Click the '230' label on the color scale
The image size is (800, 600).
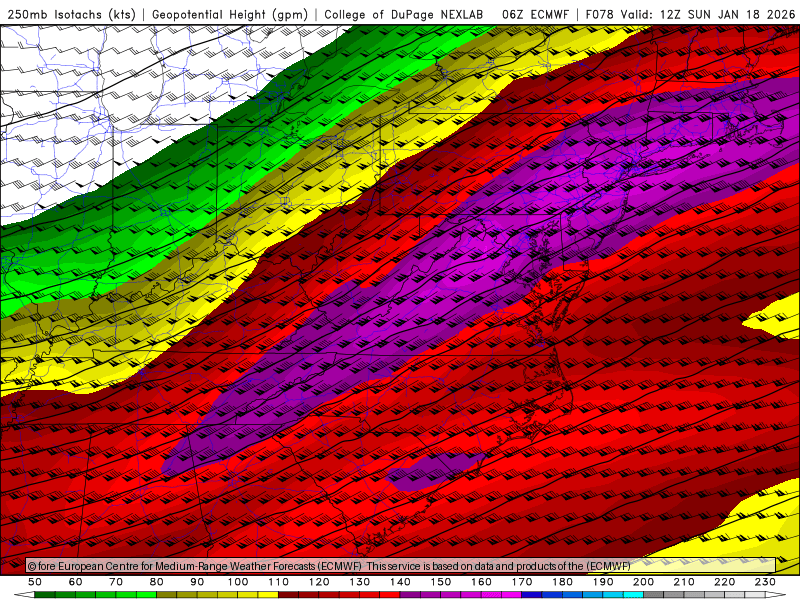[x=765, y=582]
